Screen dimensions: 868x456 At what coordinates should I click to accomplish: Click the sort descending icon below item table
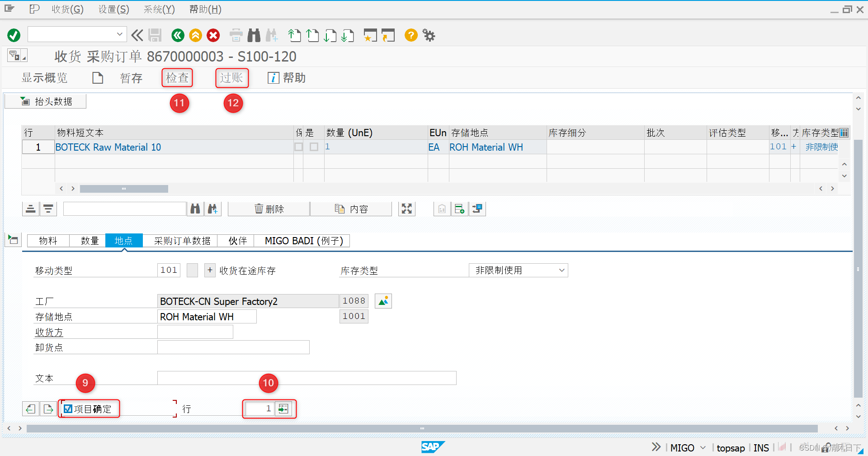pos(48,209)
